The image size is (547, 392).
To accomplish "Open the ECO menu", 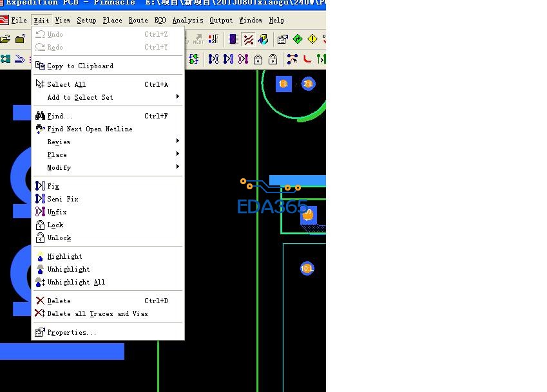I will 160,20.
